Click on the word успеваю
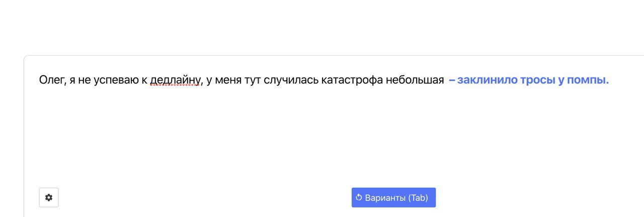 coord(117,80)
